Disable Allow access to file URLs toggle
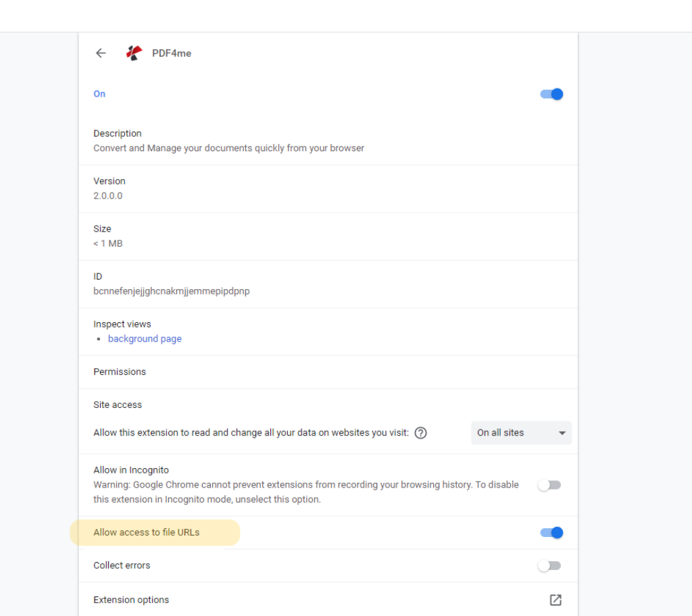Screen dimensions: 692x616 pyautogui.click(x=551, y=533)
